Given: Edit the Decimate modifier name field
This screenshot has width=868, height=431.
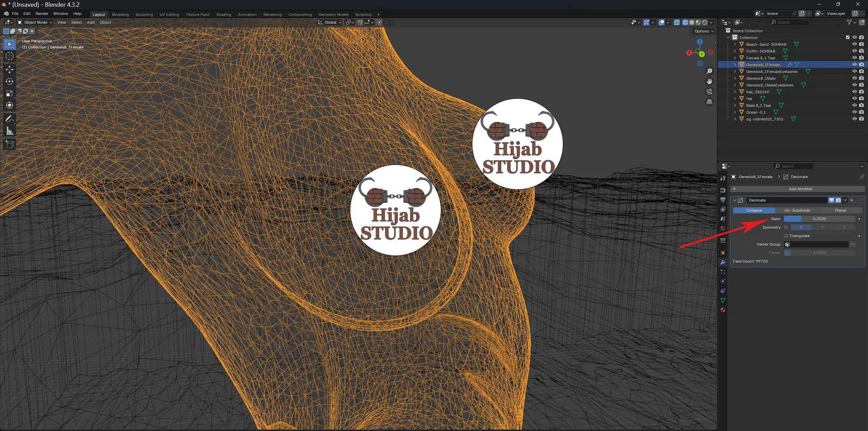Looking at the screenshot, I should point(787,200).
